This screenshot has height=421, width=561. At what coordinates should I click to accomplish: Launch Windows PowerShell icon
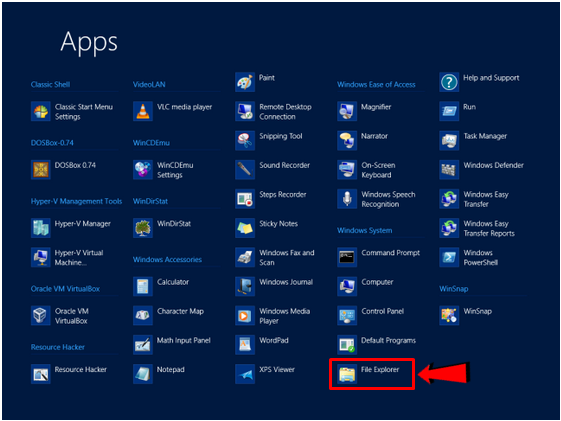pos(449,257)
